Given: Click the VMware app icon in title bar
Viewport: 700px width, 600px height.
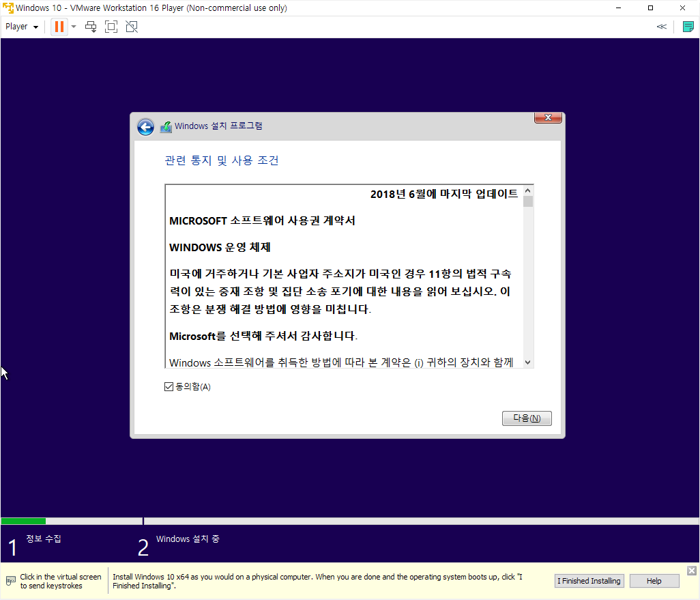Looking at the screenshot, I should (8, 8).
